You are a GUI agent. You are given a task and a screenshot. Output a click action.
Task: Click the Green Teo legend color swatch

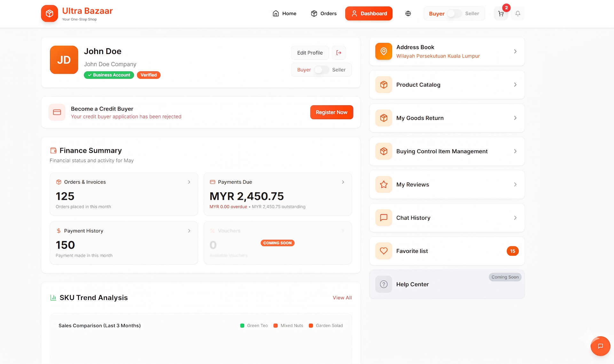(242, 326)
